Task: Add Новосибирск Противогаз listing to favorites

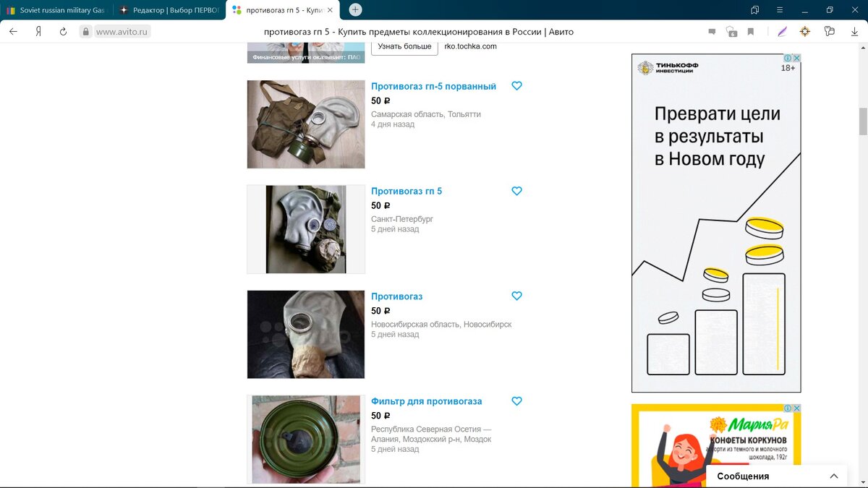Action: [516, 296]
